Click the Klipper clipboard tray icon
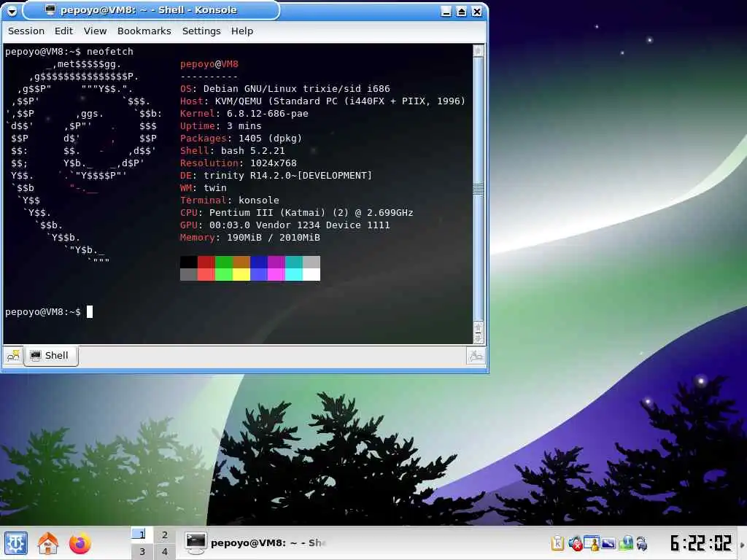Viewport: 747px width, 560px height. pyautogui.click(x=557, y=542)
